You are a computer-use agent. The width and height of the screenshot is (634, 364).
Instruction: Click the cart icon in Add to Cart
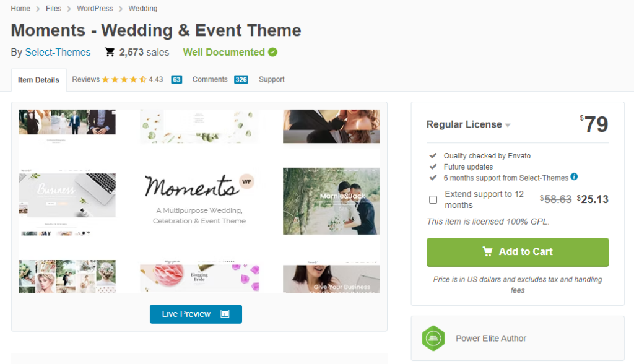pos(488,251)
